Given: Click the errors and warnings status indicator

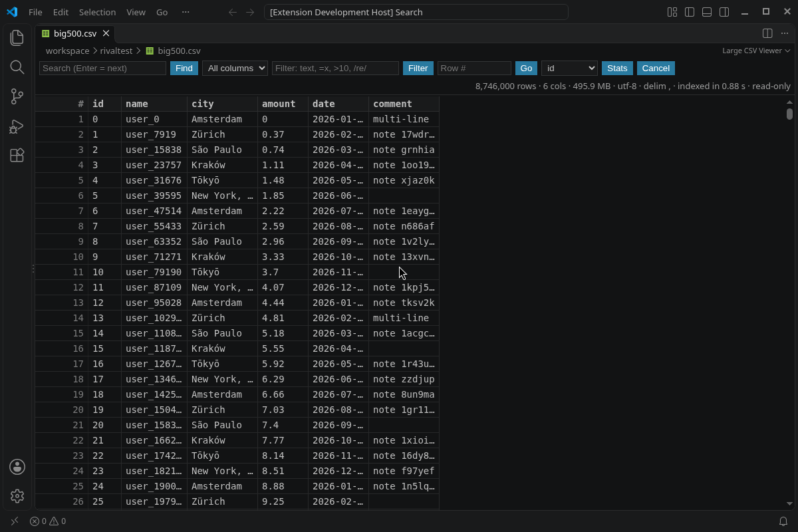Looking at the screenshot, I should click(48, 521).
